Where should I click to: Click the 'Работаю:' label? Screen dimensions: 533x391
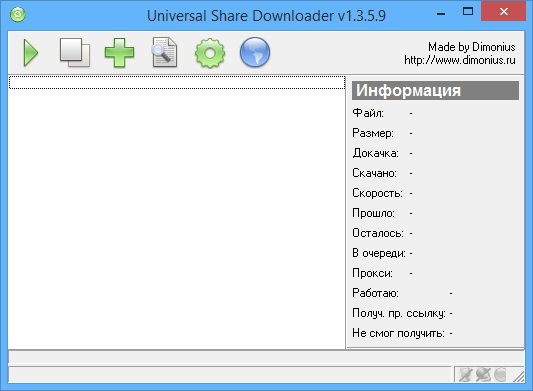click(x=375, y=293)
